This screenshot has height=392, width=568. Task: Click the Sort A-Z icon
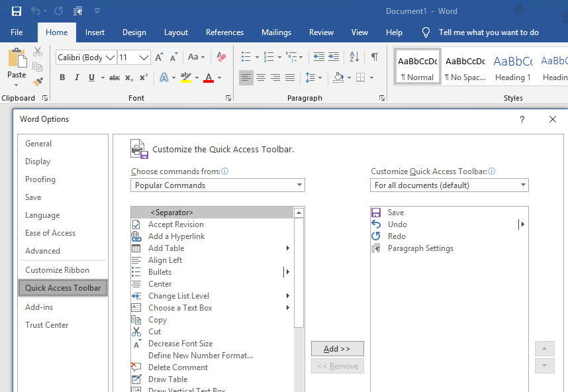(354, 57)
